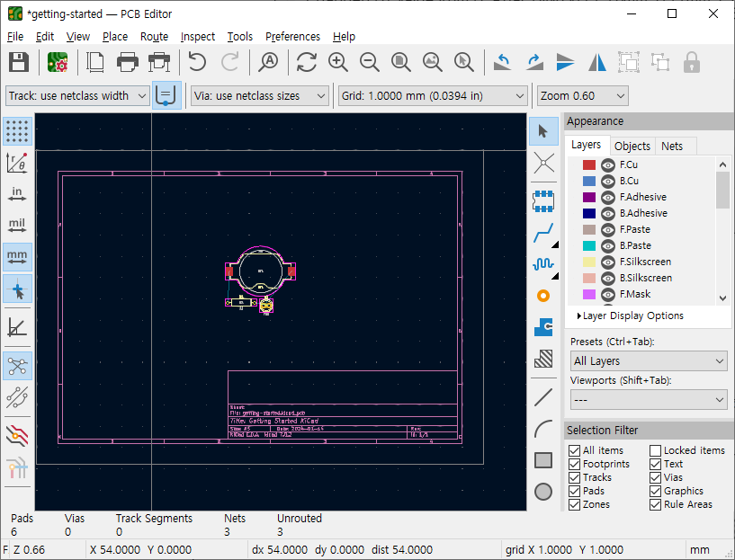Select the arrow selection tool
The image size is (735, 560).
point(543,131)
